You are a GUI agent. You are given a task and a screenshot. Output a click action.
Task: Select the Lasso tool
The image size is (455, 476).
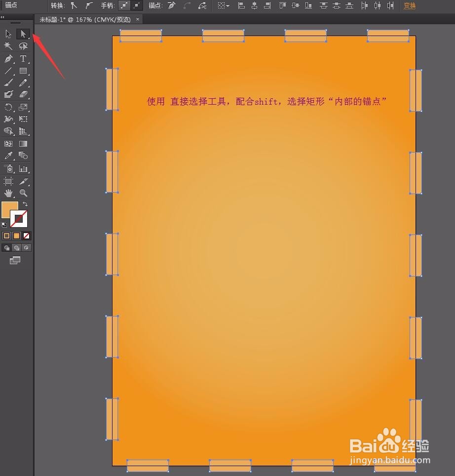pyautogui.click(x=23, y=46)
